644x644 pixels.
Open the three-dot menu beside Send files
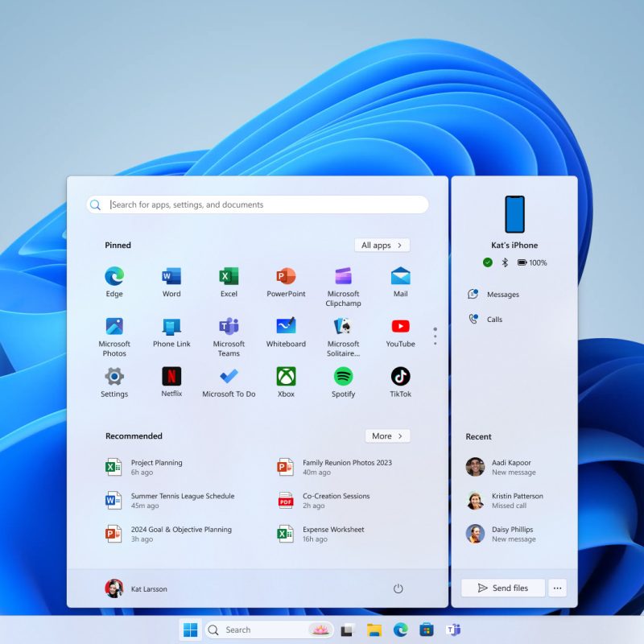coord(557,588)
